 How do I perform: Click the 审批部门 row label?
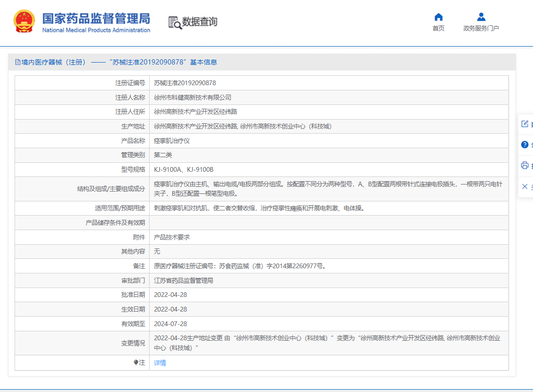click(133, 281)
